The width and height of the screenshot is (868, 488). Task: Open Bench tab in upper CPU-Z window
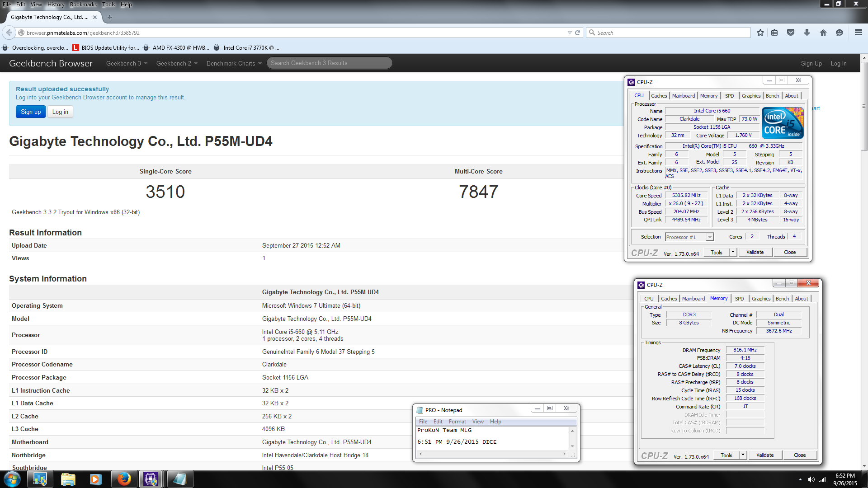[x=772, y=96]
